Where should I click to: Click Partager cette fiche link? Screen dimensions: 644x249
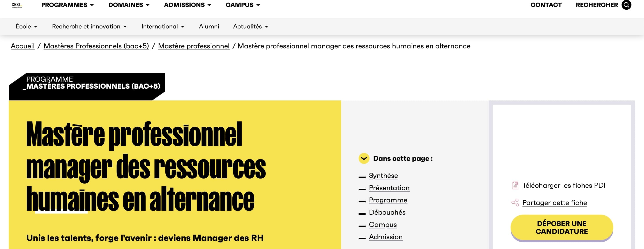(554, 203)
